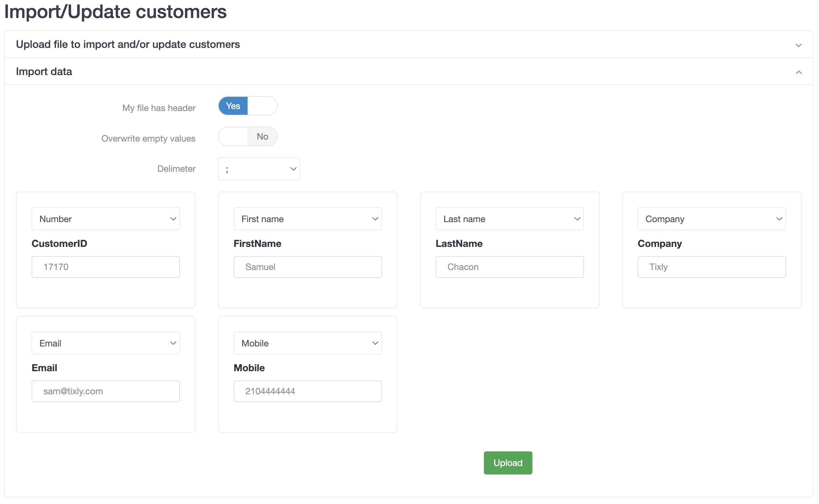Viewport: 819px width, 504px height.
Task: Click the LastName field showing Chacon
Action: coord(509,267)
